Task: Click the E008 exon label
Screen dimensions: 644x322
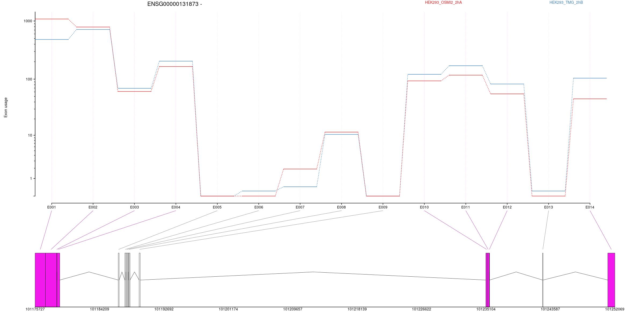Action: (x=341, y=207)
